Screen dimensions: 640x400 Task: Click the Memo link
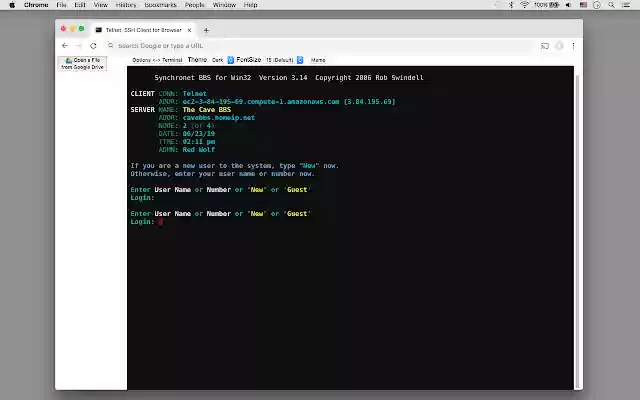[x=318, y=60]
